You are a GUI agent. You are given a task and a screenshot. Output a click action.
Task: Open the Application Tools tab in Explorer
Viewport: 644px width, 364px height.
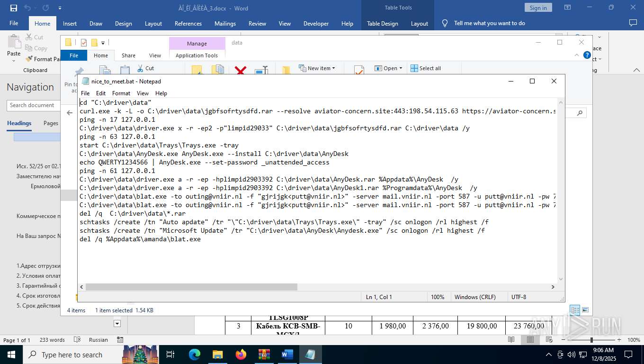pos(197,55)
